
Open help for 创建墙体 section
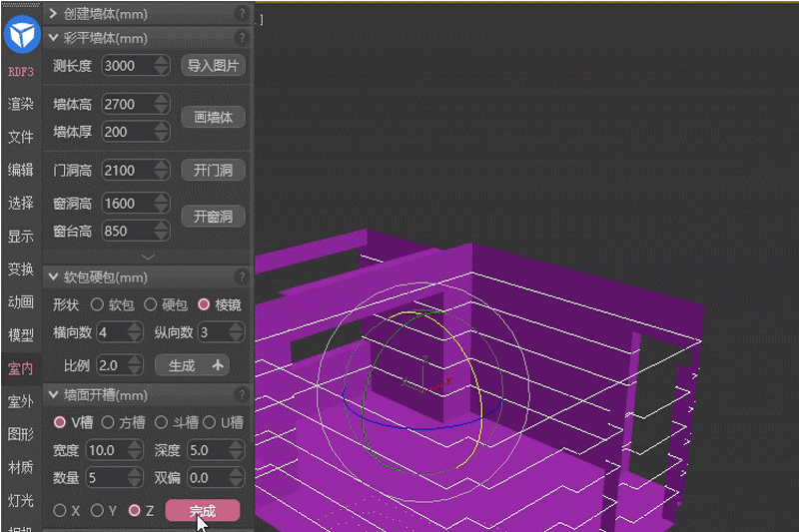[241, 14]
